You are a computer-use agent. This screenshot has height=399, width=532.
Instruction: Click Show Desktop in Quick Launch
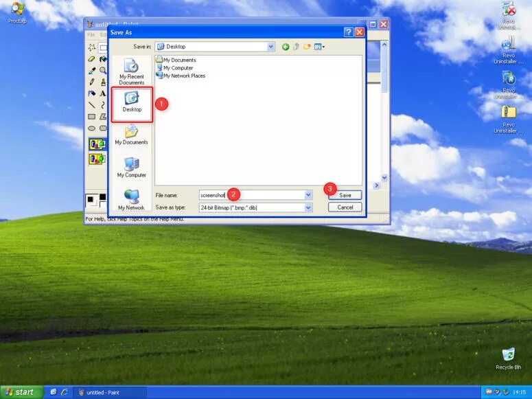(54, 392)
